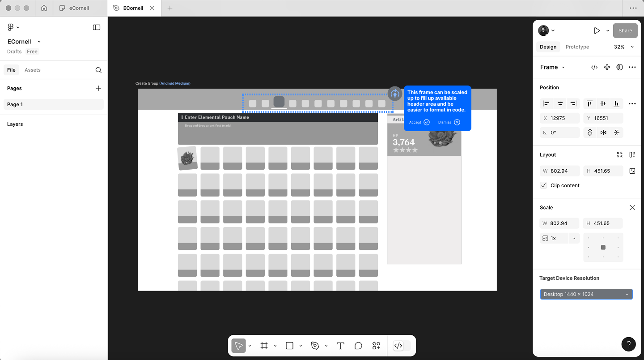Select the Pen tool
Viewport: 644px width, 360px height.
(x=315, y=346)
